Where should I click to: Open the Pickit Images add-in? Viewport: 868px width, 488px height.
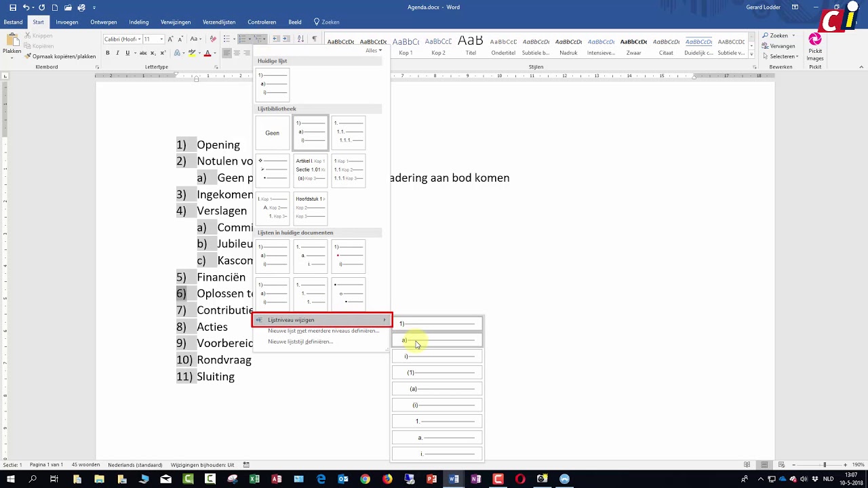click(815, 46)
